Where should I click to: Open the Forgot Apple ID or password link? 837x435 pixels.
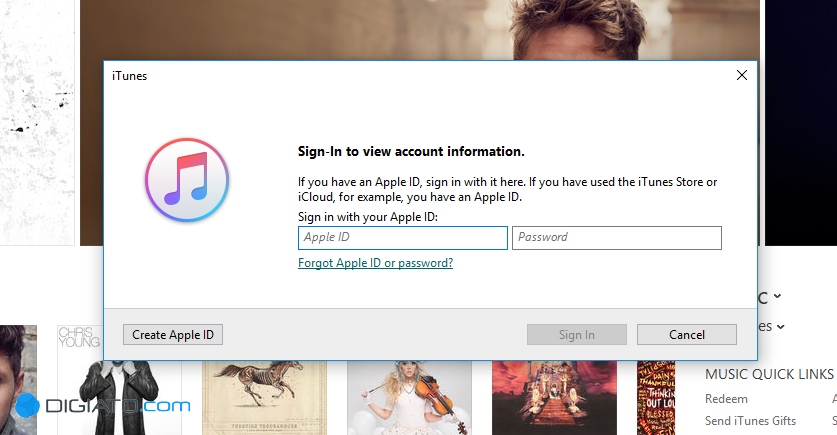pos(375,263)
